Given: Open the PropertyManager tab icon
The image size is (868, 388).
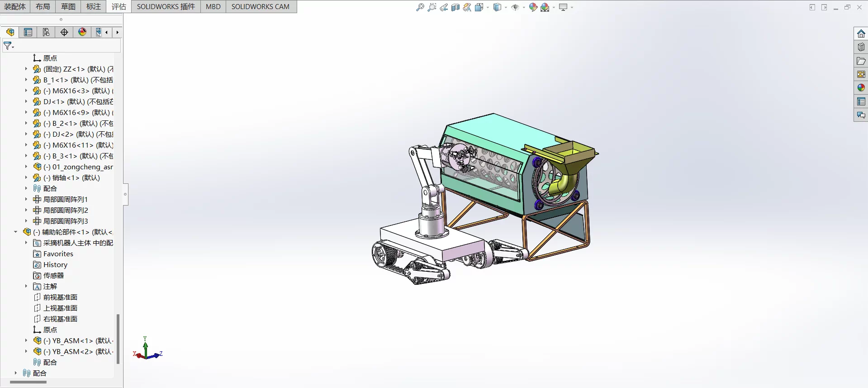Looking at the screenshot, I should pyautogui.click(x=28, y=32).
